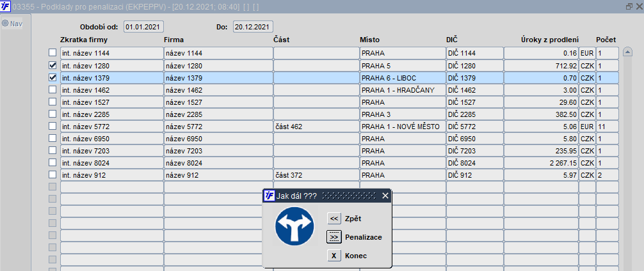644x271 pixels.
Task: Click the 'Období od' date field
Action: (x=144, y=27)
